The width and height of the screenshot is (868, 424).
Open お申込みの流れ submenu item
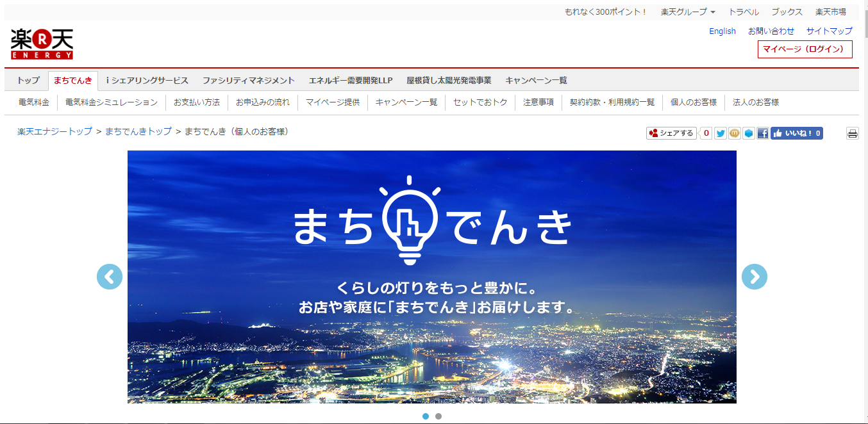pos(263,102)
